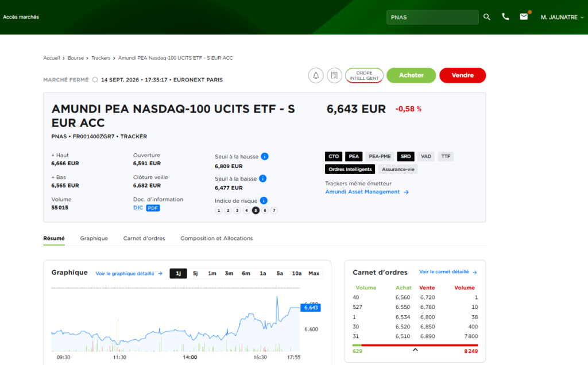588x365 pixels.
Task: Go to Trackers breadcrumb
Action: (101, 58)
